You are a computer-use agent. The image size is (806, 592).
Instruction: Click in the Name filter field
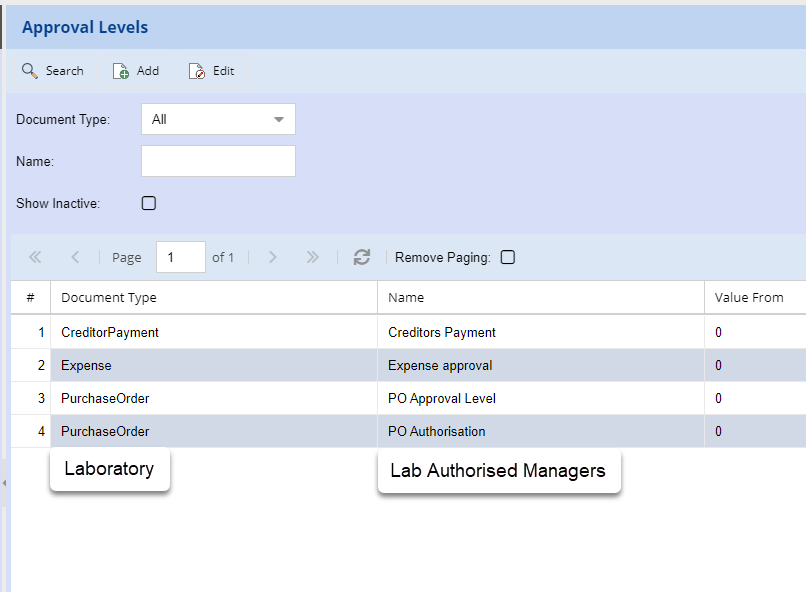(x=218, y=161)
